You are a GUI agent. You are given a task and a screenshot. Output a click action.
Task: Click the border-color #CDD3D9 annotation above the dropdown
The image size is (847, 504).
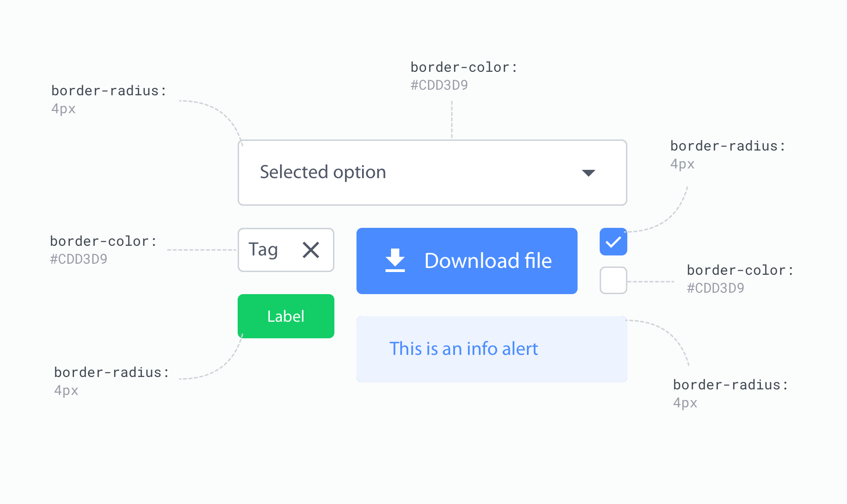click(462, 75)
